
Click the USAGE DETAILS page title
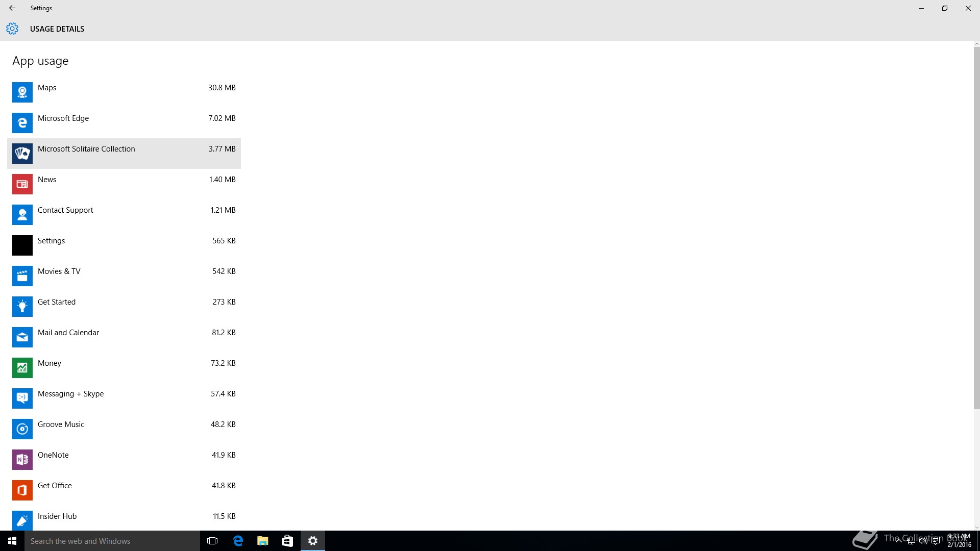(57, 29)
